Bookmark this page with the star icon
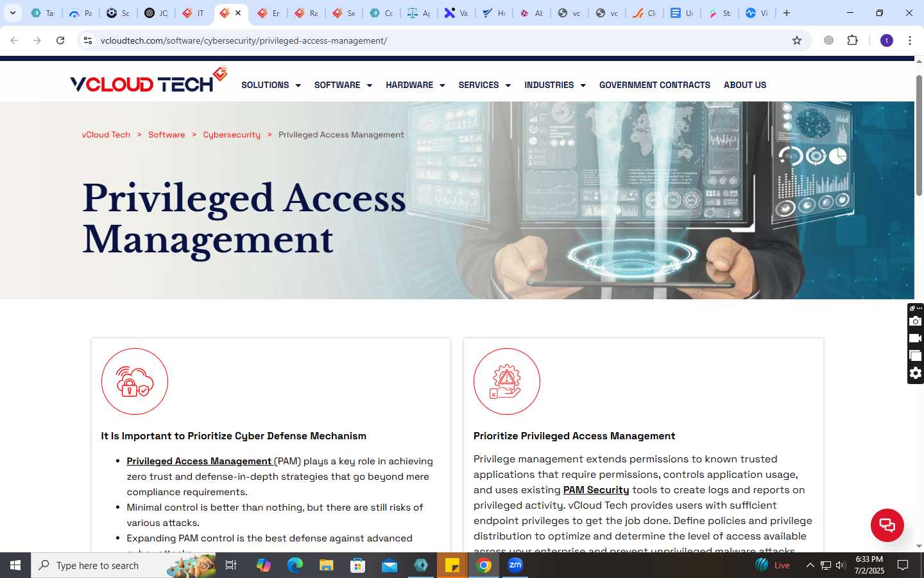The height and width of the screenshot is (578, 924). [797, 40]
